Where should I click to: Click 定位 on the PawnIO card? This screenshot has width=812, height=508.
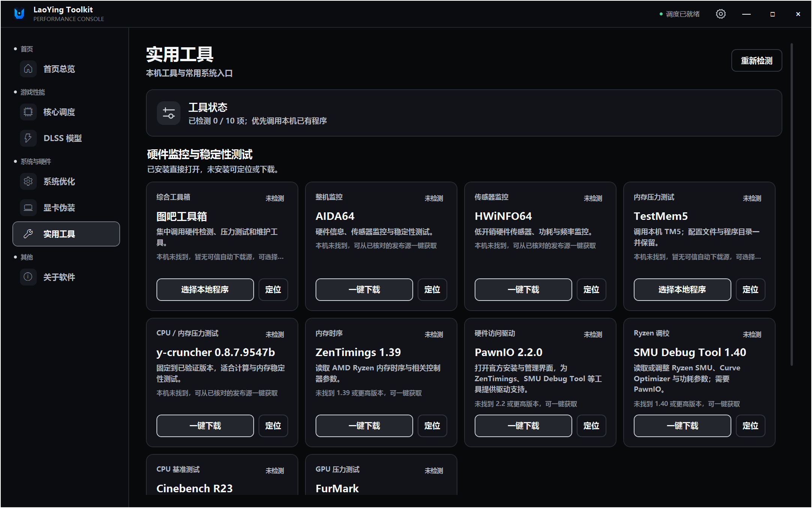[x=591, y=426]
